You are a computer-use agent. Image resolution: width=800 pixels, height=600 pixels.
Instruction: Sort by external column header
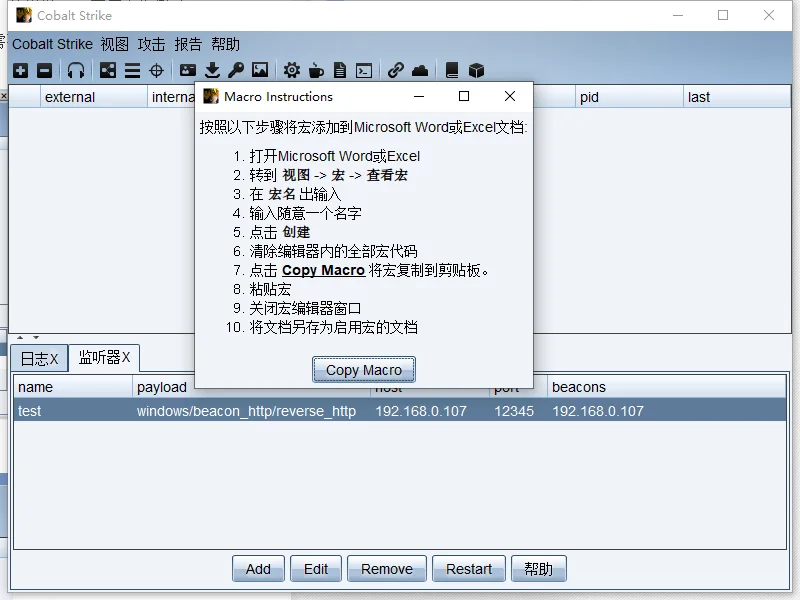coord(94,97)
